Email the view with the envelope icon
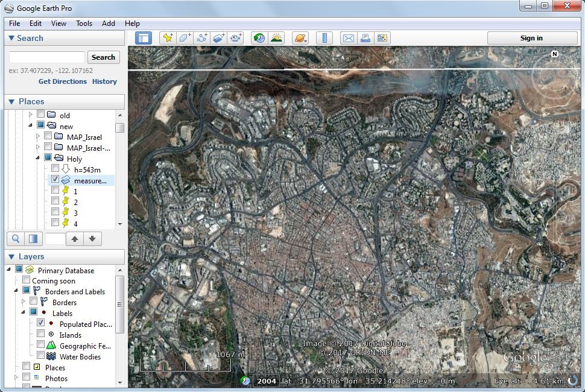 349,38
